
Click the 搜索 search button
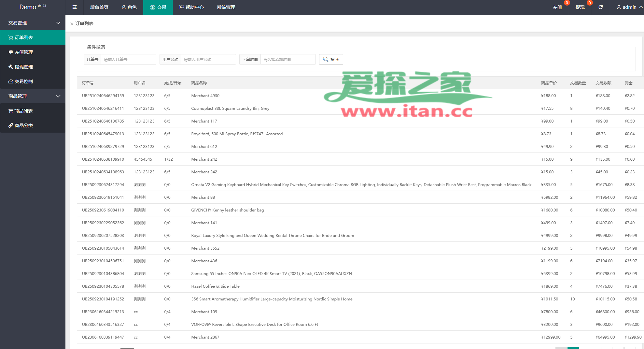[331, 59]
